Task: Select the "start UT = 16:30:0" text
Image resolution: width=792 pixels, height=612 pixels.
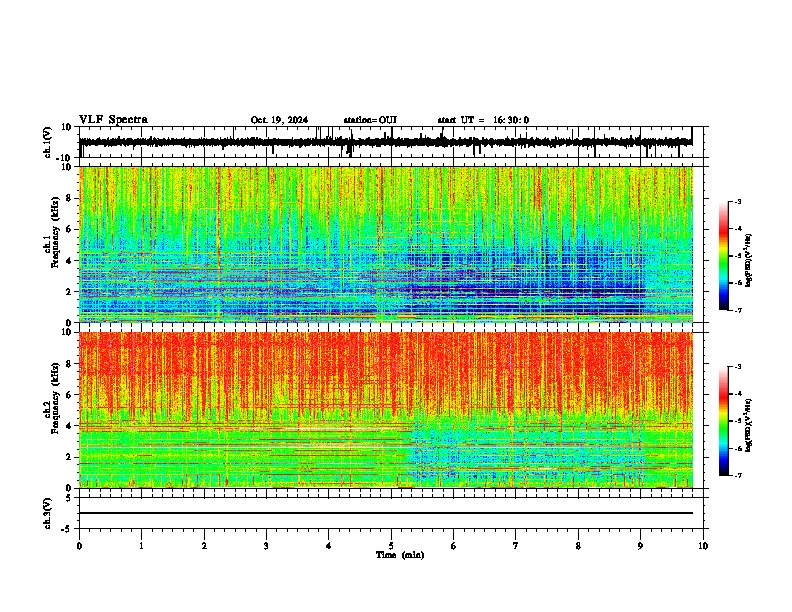Action: click(483, 120)
